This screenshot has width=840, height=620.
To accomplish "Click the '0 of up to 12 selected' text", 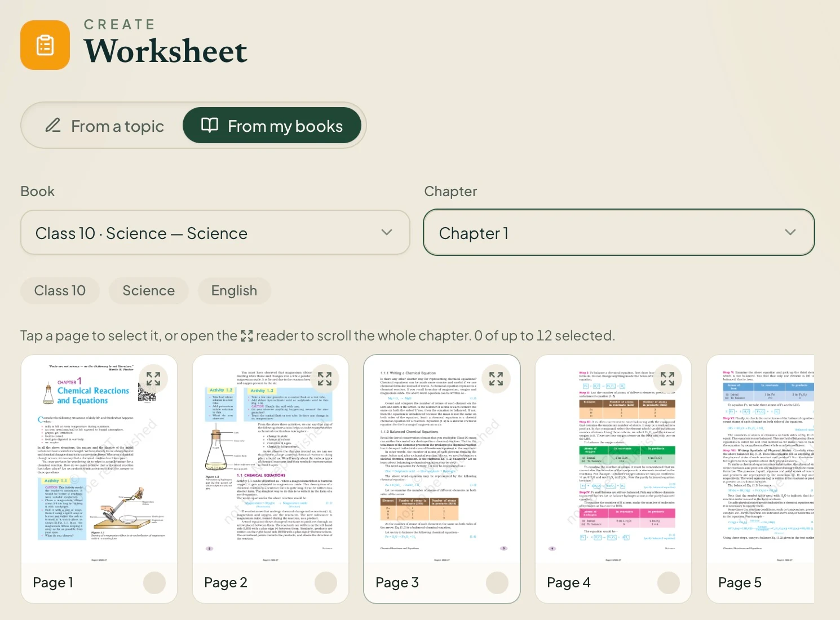I will click(545, 336).
